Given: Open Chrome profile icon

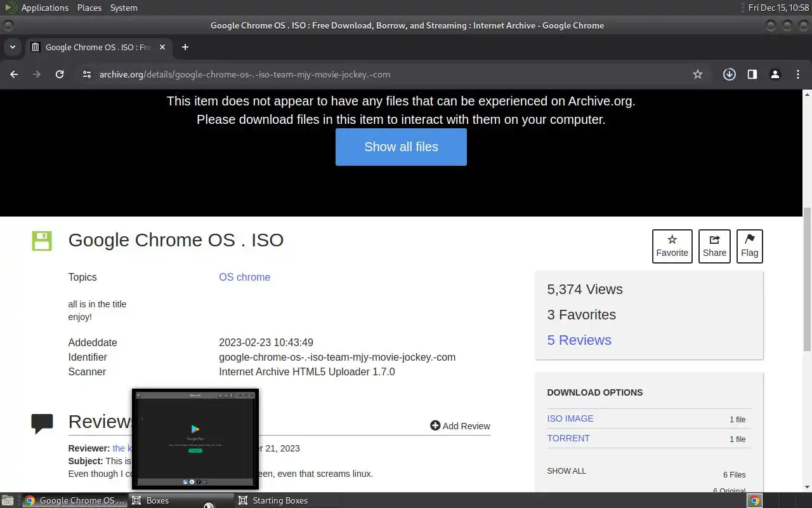Looking at the screenshot, I should coord(775,74).
